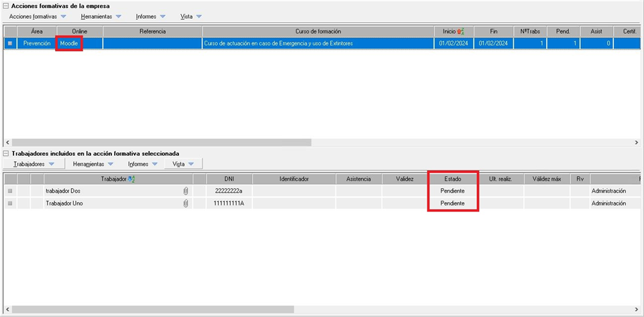Tick the checkbox of the Prevención course row
Viewport: 644px width, 317px height.
click(x=10, y=44)
